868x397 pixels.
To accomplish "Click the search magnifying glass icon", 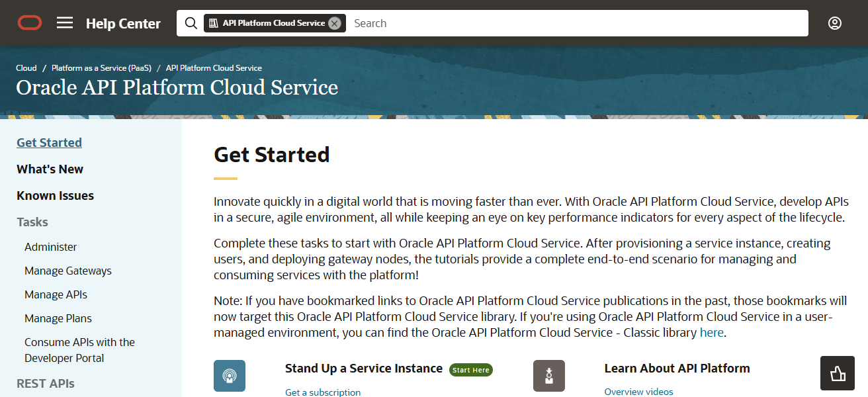I will 191,22.
